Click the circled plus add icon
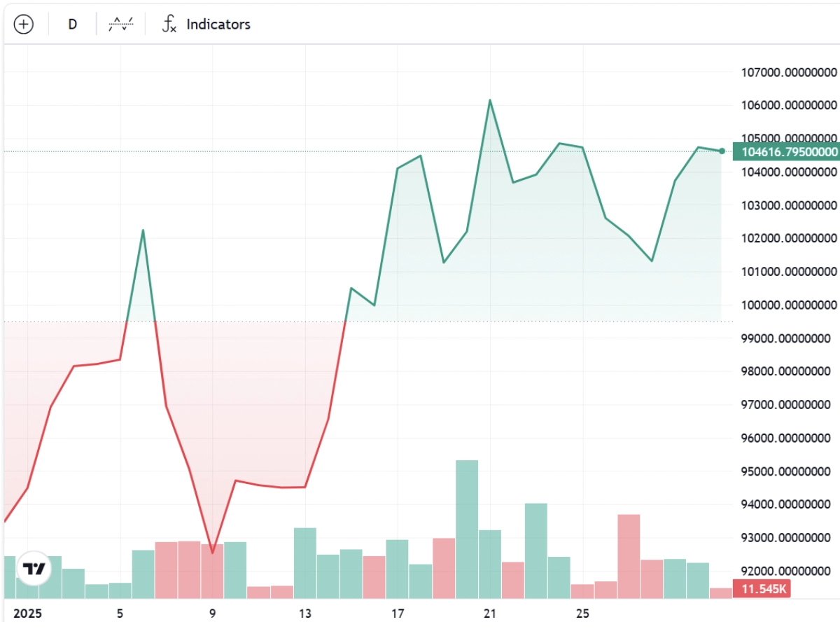This screenshot has width=840, height=636. pyautogui.click(x=24, y=24)
